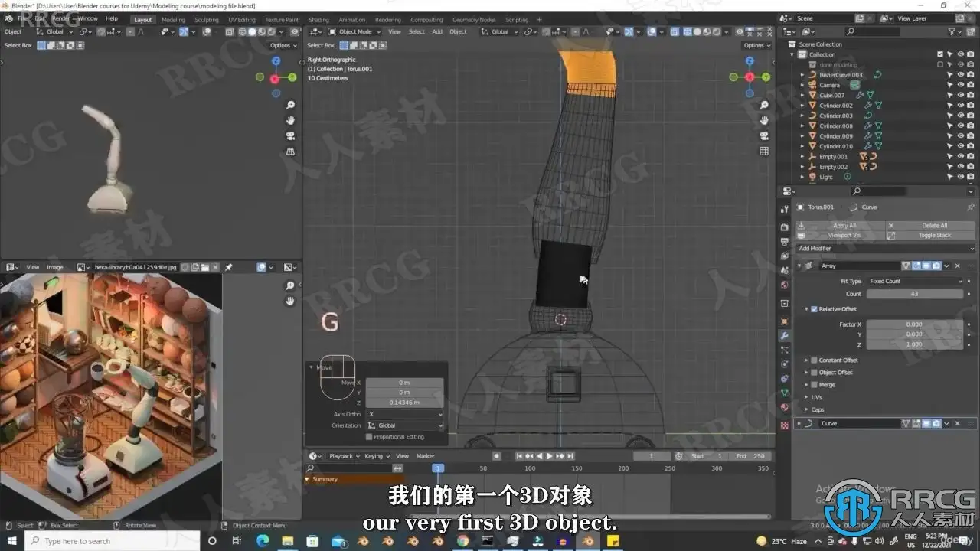Image resolution: width=980 pixels, height=551 pixels.
Task: Open Windows taskbar search box
Action: coord(113,541)
